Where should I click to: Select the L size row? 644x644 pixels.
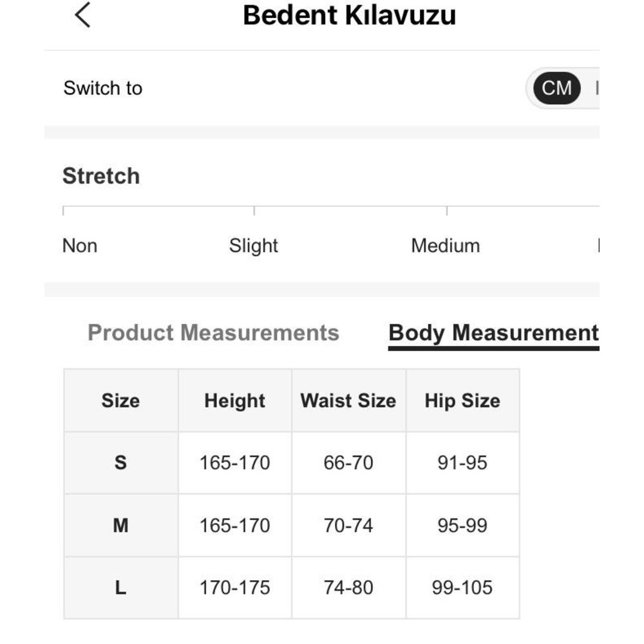point(120,588)
